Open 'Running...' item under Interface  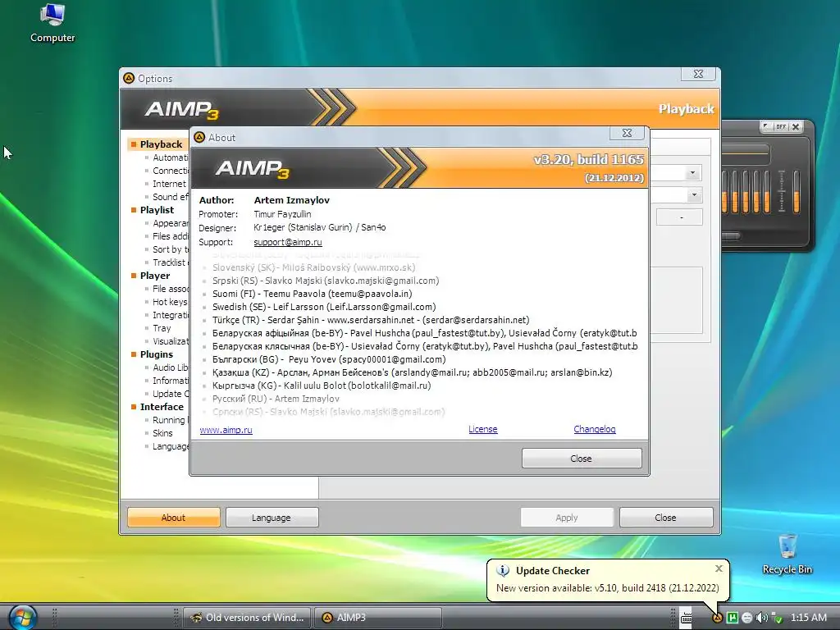(169, 420)
